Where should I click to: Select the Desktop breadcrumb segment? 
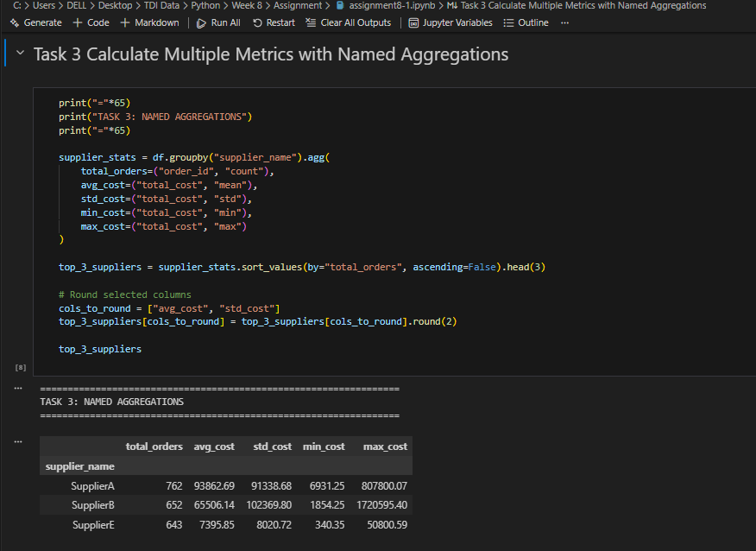(x=116, y=5)
